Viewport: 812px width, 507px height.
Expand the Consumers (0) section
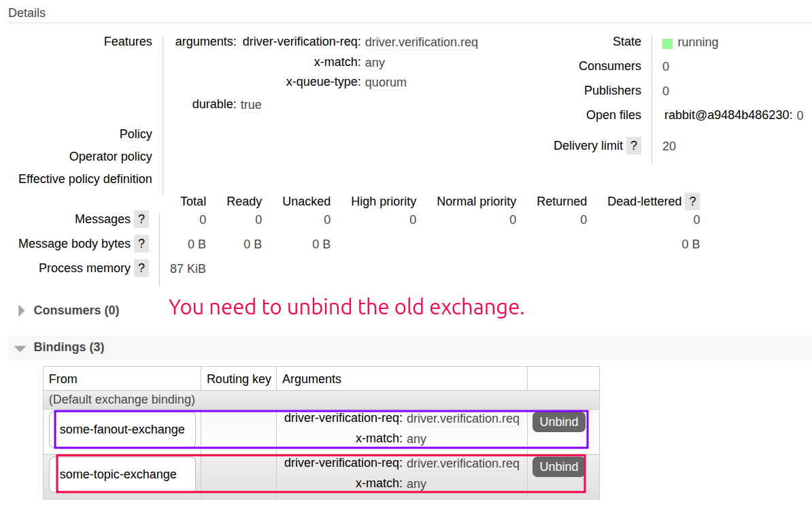(x=75, y=310)
